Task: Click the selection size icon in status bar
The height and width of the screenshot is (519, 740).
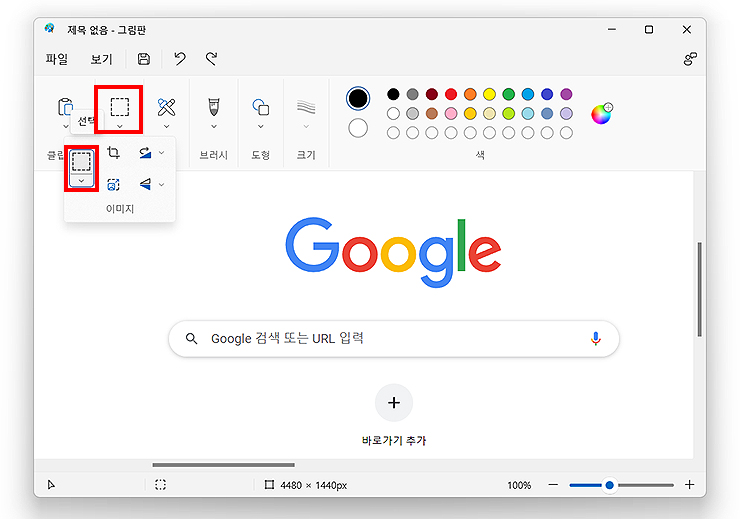Action: click(x=160, y=485)
